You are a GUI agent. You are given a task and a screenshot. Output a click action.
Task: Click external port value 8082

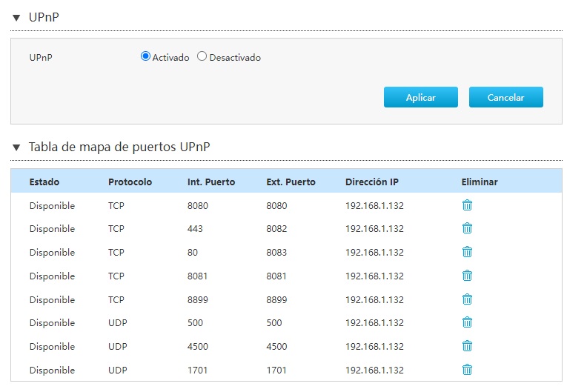click(x=276, y=228)
